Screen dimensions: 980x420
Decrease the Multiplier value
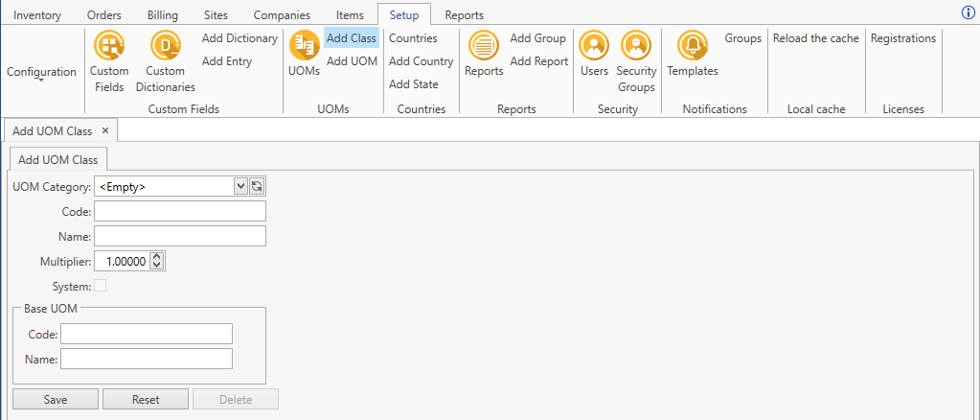[x=157, y=266]
